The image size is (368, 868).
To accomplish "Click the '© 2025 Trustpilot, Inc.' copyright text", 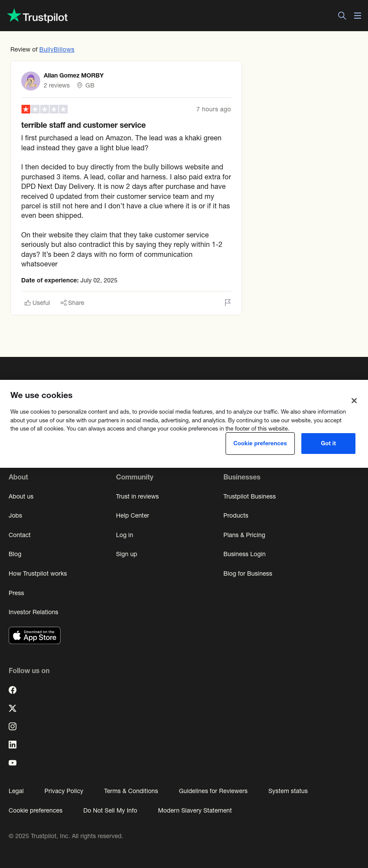I will pos(66,836).
